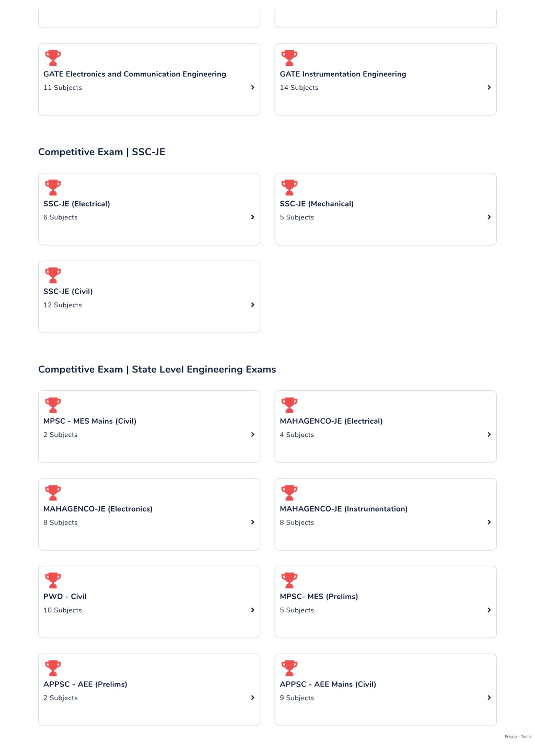Screen dimensions: 535x756
Task: Click trophy icon on SSC-JE (Civil) card
Action: 53,275
